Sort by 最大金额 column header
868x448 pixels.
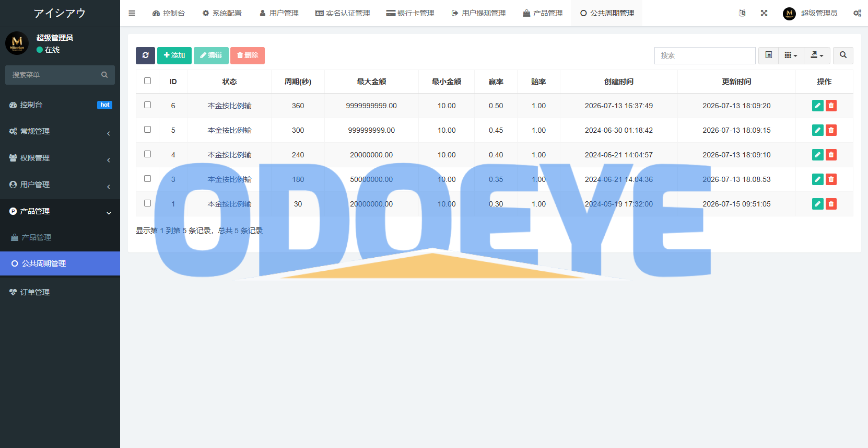tap(371, 82)
